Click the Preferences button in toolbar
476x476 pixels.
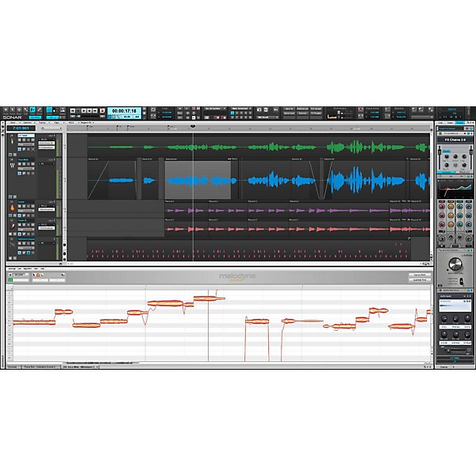[x=302, y=109]
